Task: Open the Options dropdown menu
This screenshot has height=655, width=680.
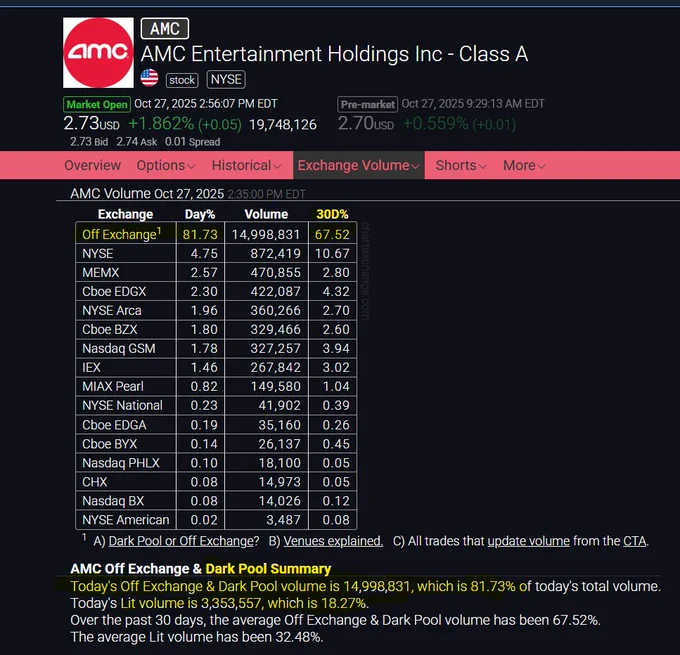Action: 166,165
